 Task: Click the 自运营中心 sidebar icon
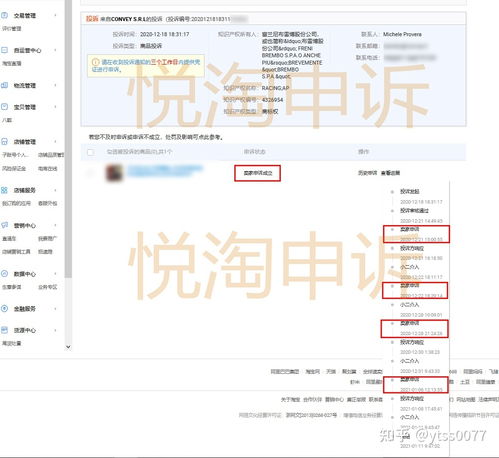point(4,50)
